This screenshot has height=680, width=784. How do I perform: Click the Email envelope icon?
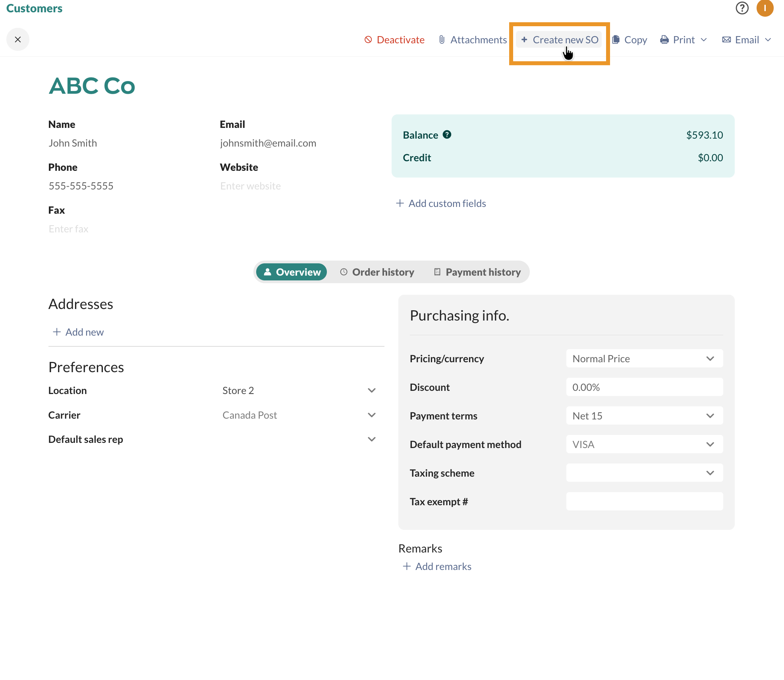(x=726, y=40)
